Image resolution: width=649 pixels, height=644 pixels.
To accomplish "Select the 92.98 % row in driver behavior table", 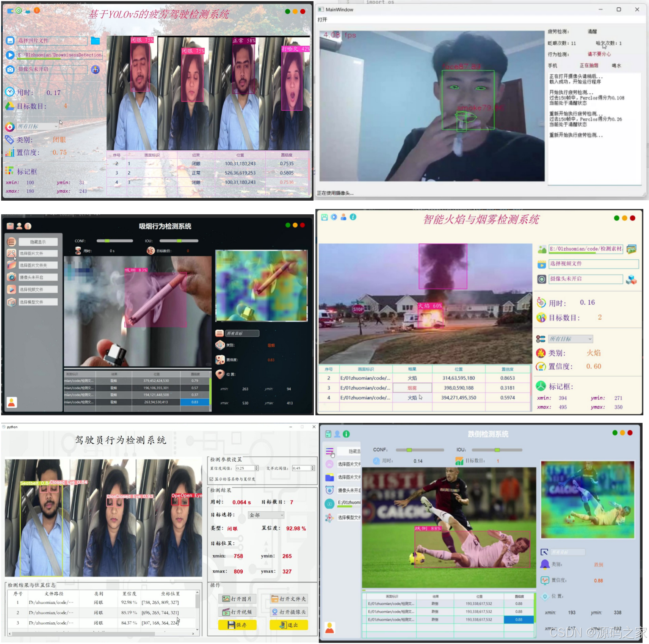I will pos(102,602).
